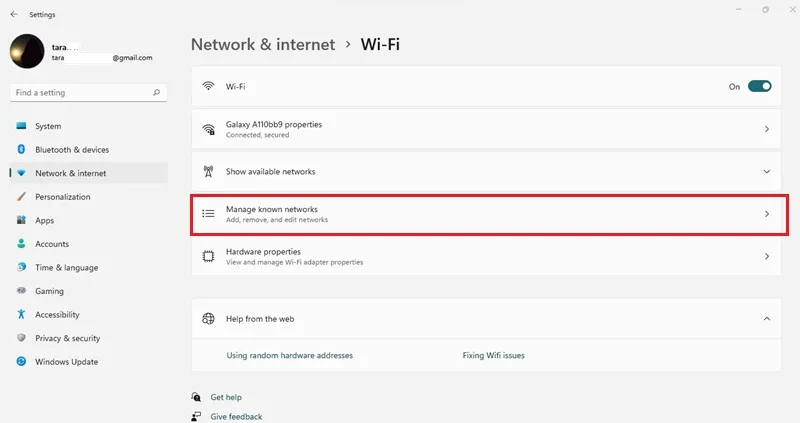This screenshot has height=423, width=800.
Task: Click the search magnifier icon
Action: pyautogui.click(x=157, y=92)
